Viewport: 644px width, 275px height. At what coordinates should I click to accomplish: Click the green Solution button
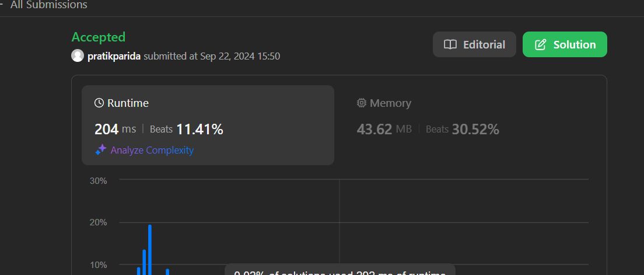(565, 44)
